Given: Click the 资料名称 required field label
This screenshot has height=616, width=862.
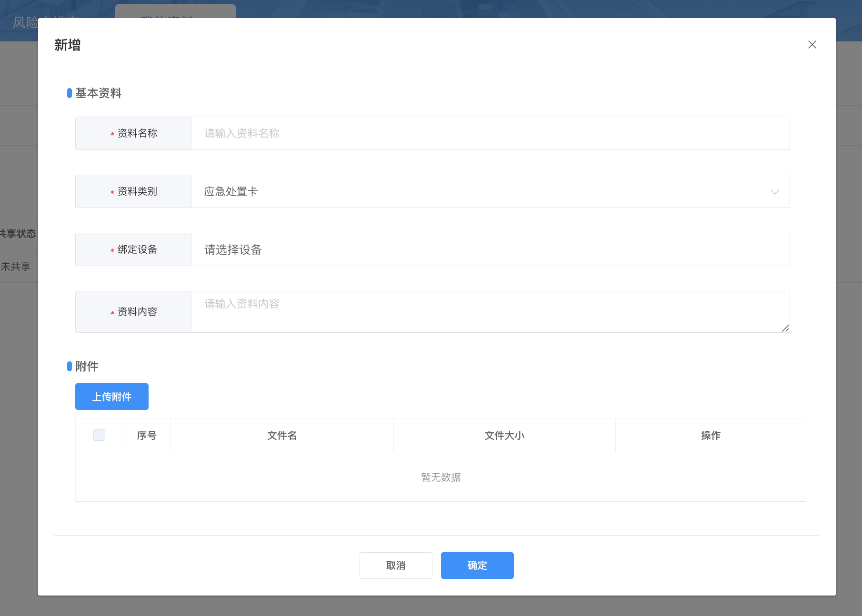Looking at the screenshot, I should pyautogui.click(x=137, y=133).
